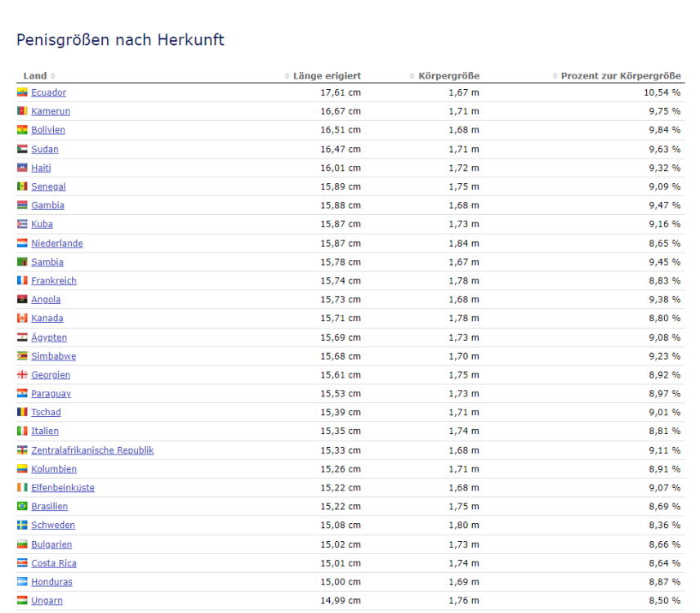
Task: Click the Brasilien flag icon
Action: click(x=22, y=507)
